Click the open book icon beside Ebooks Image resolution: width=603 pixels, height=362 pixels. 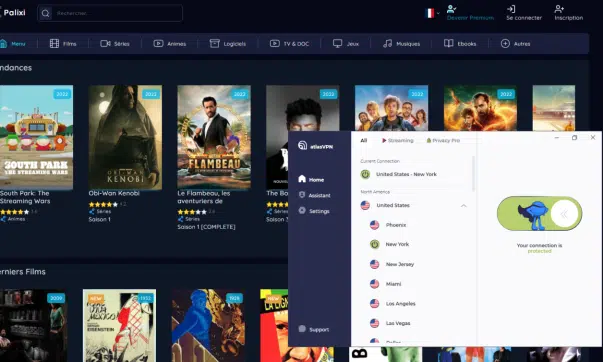click(x=448, y=43)
